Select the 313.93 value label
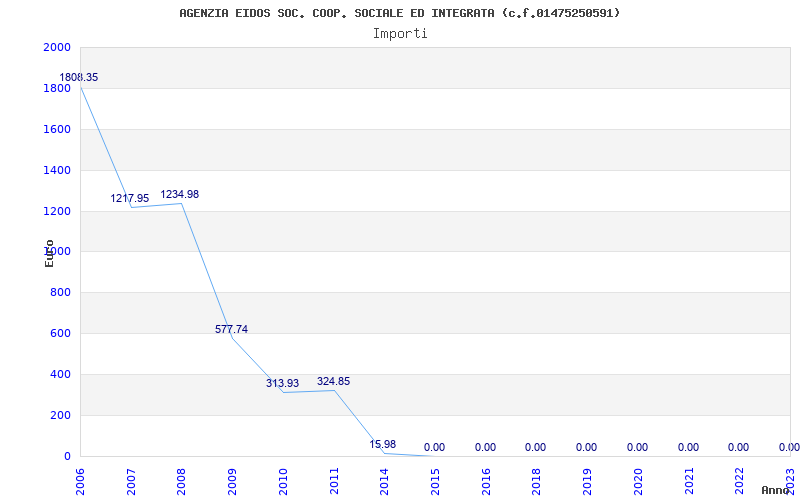This screenshot has height=500, width=800. tap(282, 384)
